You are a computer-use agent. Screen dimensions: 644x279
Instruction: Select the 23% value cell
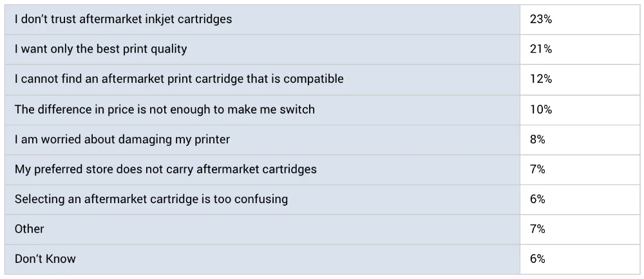coord(541,19)
